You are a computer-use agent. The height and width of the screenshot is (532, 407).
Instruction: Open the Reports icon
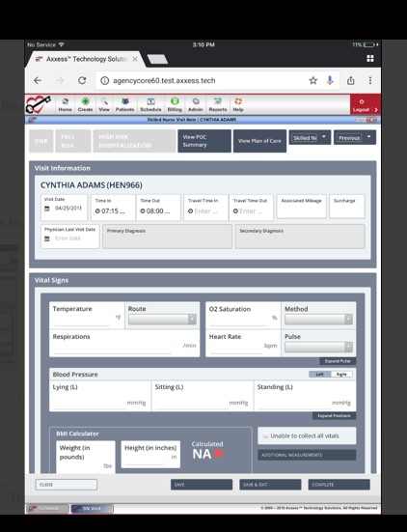[218, 101]
